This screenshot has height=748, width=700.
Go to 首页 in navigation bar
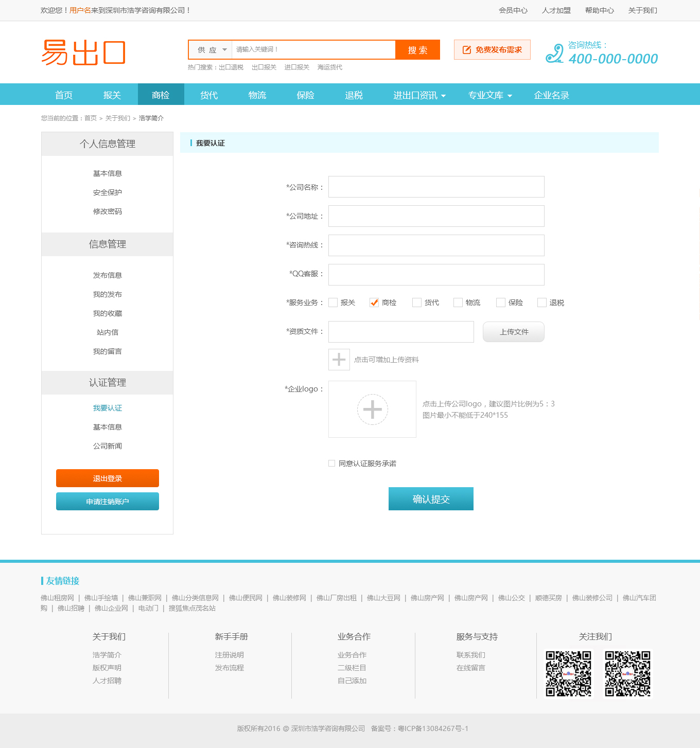coord(64,95)
